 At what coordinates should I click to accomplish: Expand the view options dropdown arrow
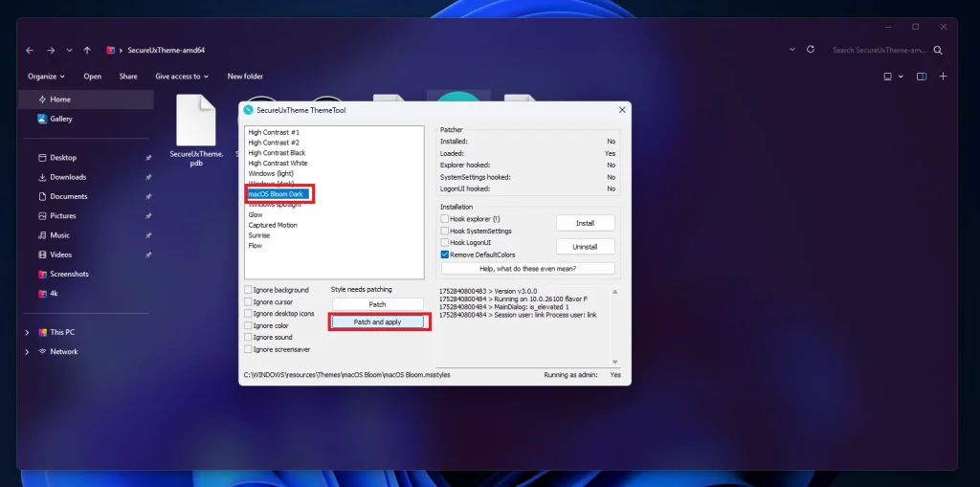tap(901, 77)
